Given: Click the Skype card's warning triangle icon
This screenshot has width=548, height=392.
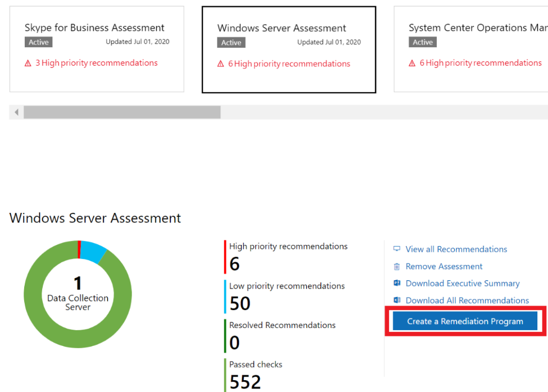Looking at the screenshot, I should click(28, 63).
